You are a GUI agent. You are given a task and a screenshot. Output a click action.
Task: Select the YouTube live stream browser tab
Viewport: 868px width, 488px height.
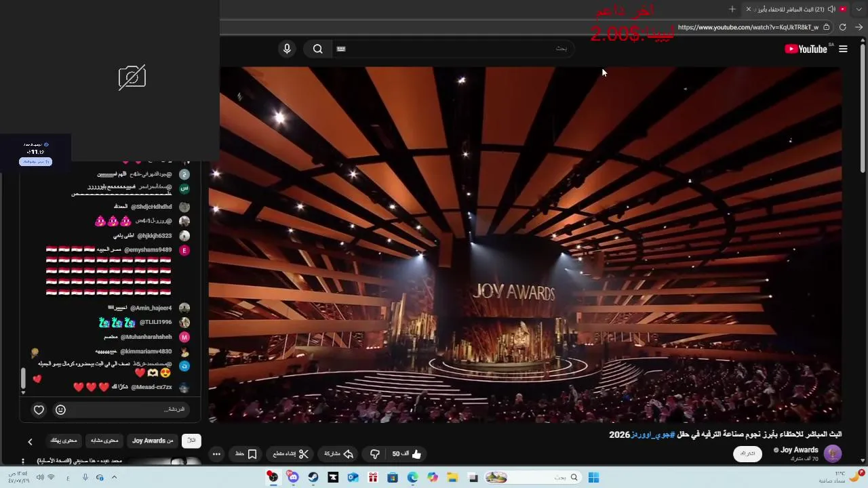coord(797,9)
